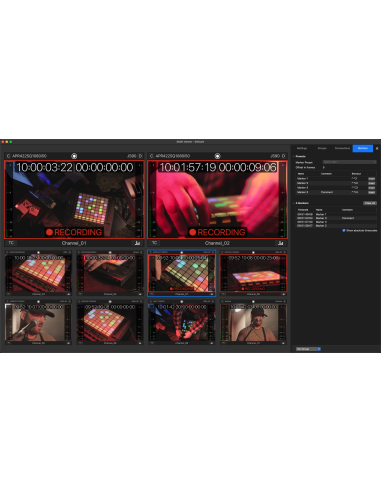Click the Channel_02 name label
381x492 pixels.
pos(217,243)
